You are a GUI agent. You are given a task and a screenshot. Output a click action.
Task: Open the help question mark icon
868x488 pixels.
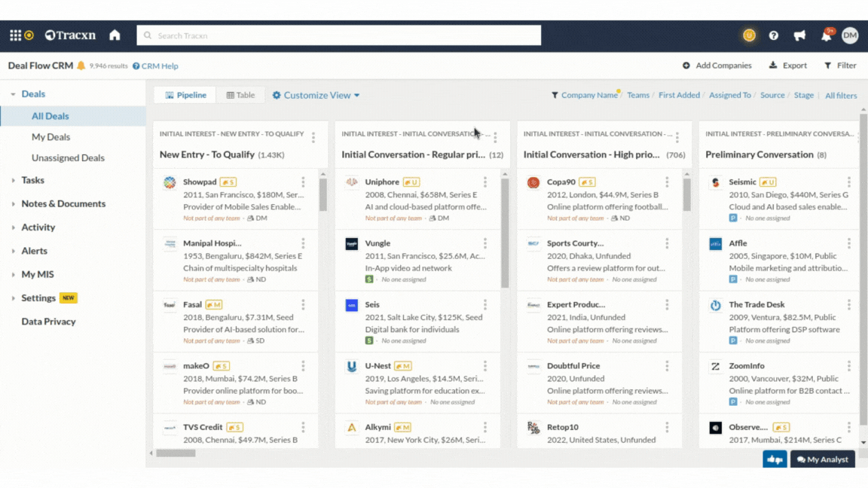click(773, 35)
